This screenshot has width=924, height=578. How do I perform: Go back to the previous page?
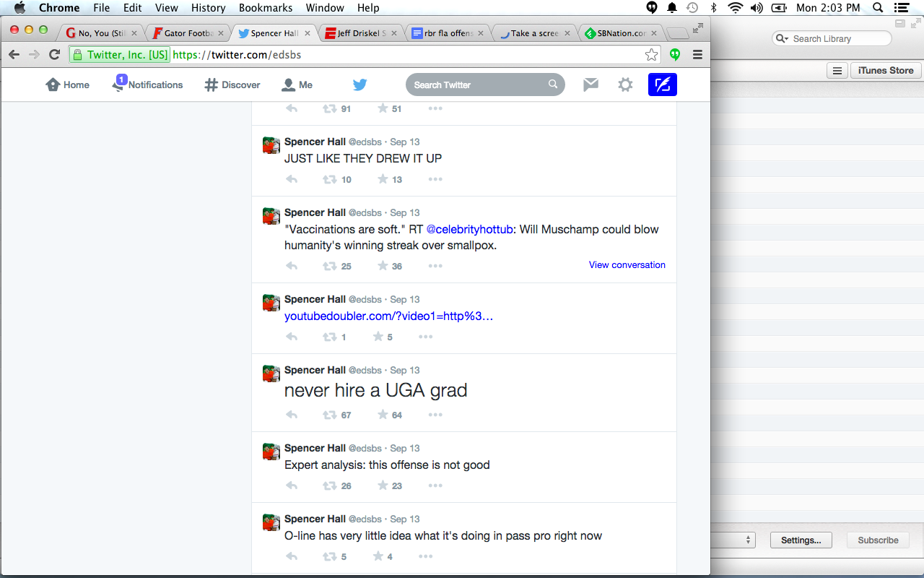[14, 55]
